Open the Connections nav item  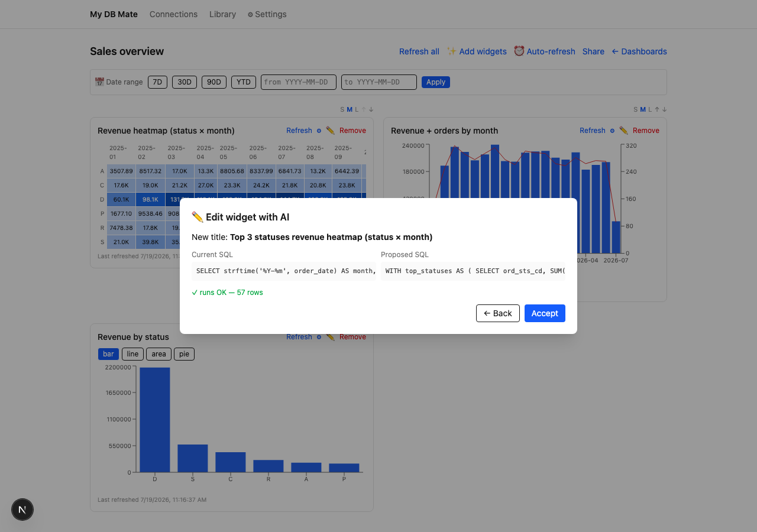point(173,14)
